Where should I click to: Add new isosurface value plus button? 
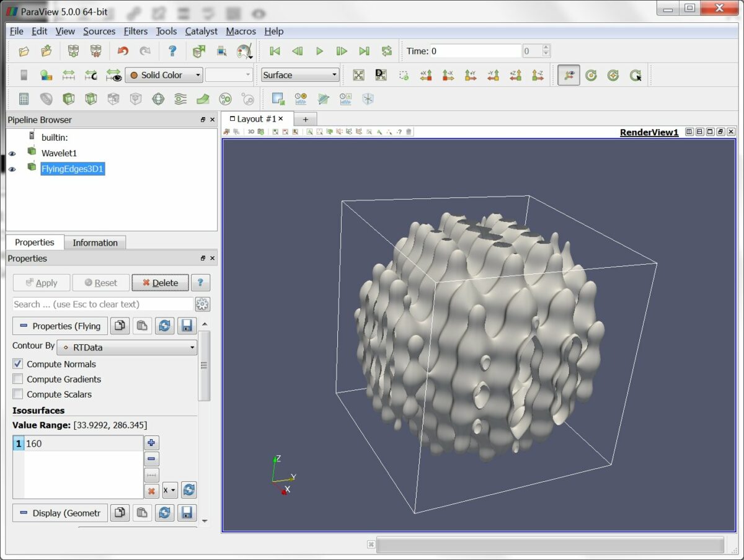click(152, 443)
